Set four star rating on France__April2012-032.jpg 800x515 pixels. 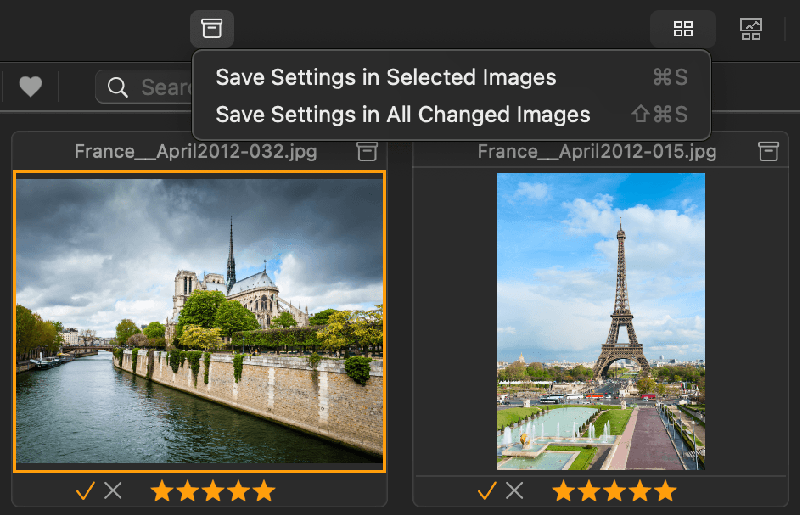[x=239, y=491]
